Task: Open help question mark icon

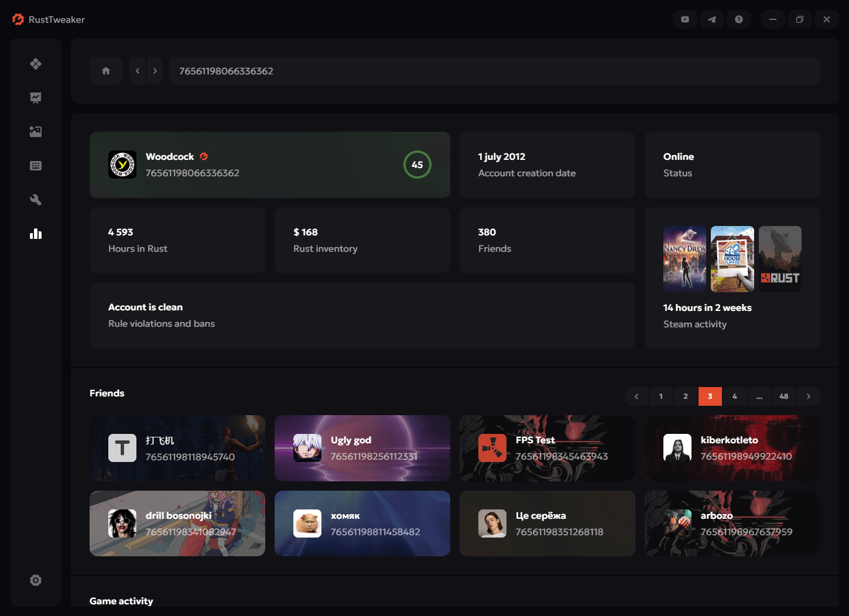Action: pos(739,19)
